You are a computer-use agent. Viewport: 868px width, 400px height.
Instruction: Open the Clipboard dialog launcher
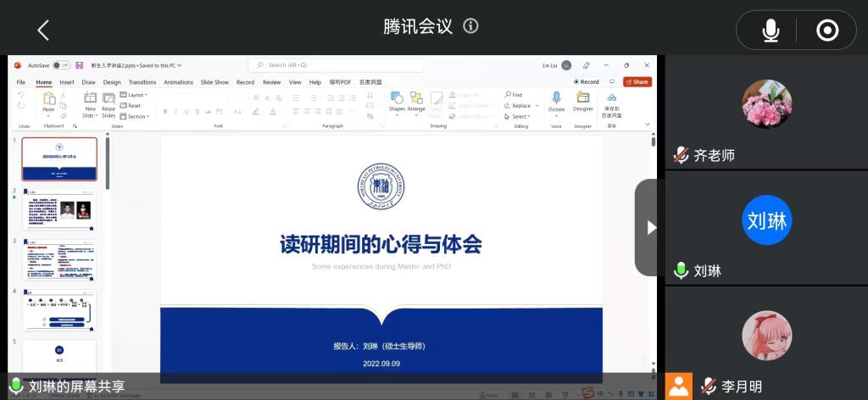[x=75, y=126]
